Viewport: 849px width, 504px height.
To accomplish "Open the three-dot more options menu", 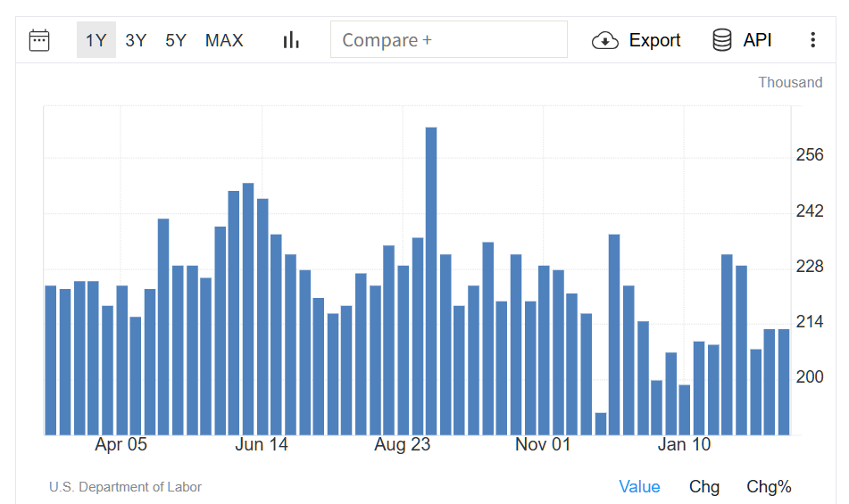I will tap(812, 40).
